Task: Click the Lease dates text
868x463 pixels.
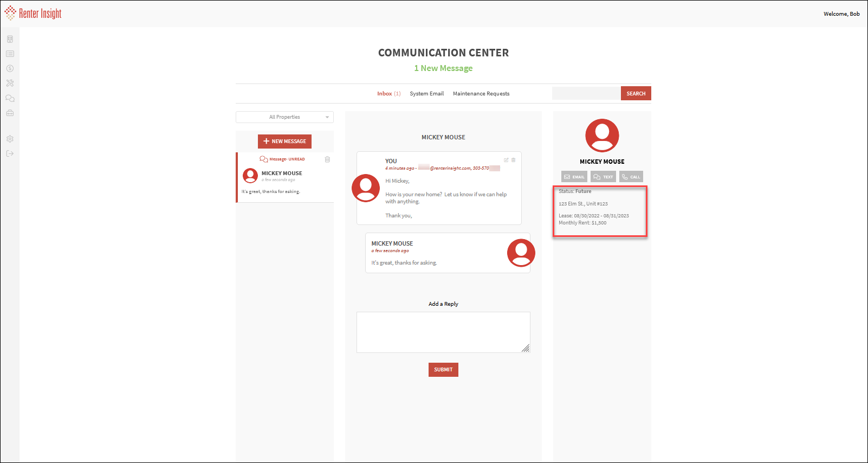Action: point(594,216)
